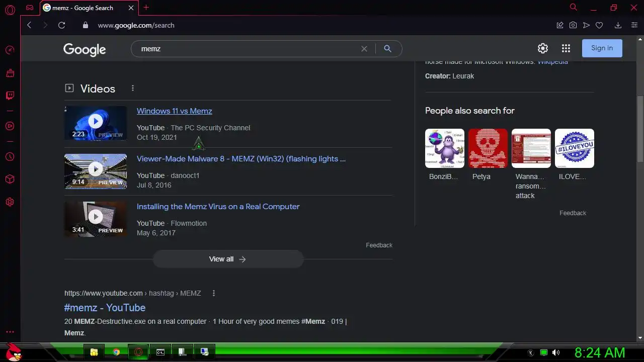Open Google Chrome from the taskbar
The image size is (644, 362).
click(116, 352)
